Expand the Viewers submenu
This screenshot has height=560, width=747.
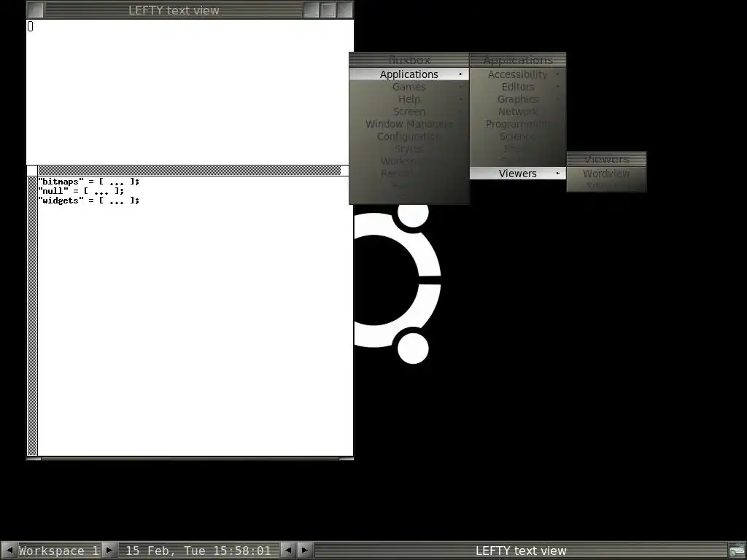click(518, 174)
